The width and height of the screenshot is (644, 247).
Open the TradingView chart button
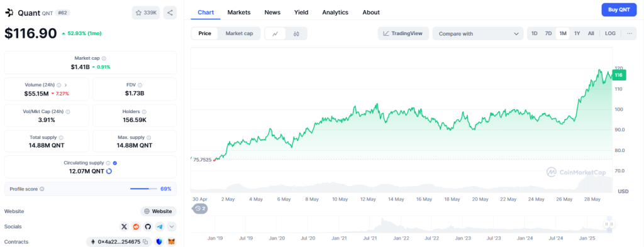pyautogui.click(x=403, y=34)
